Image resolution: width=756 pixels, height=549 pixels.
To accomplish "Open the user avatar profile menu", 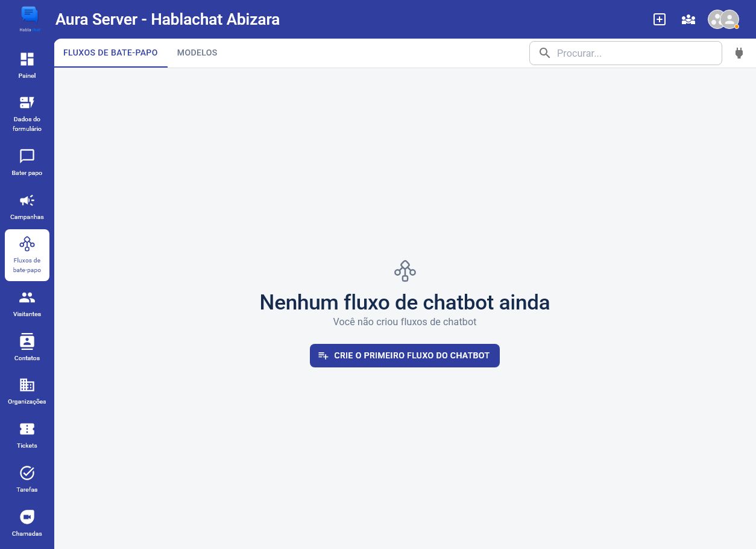I will click(723, 19).
